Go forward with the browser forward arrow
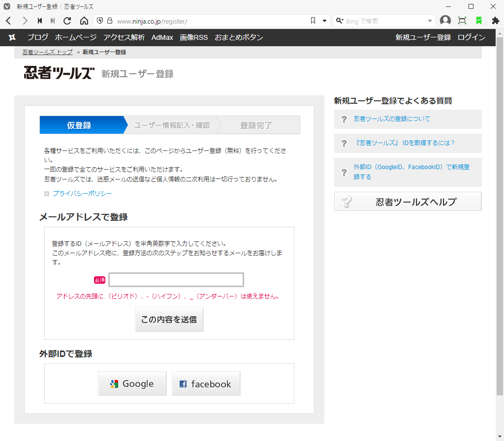This screenshot has width=504, height=441. coord(25,21)
